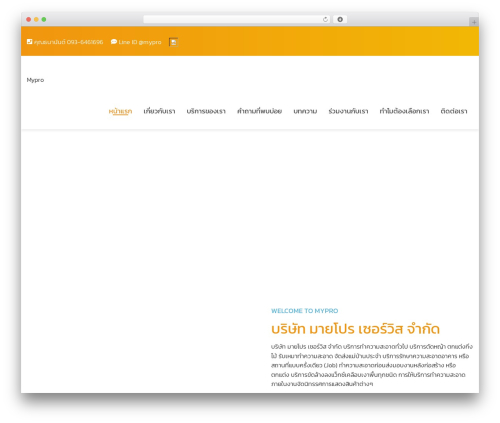Viewport: 500px width, 423px height.
Task: Close window with red traffic light button
Action: [x=29, y=20]
